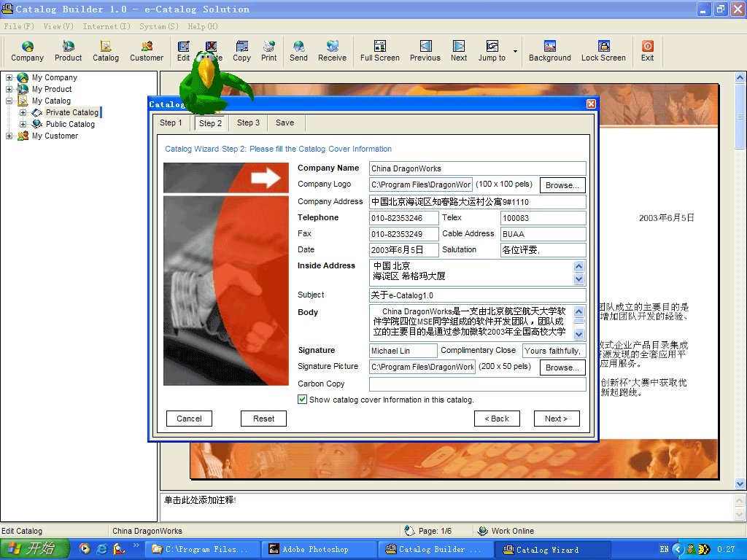Go to the Previous page icon
Viewport: 747px width, 560px height.
425,52
